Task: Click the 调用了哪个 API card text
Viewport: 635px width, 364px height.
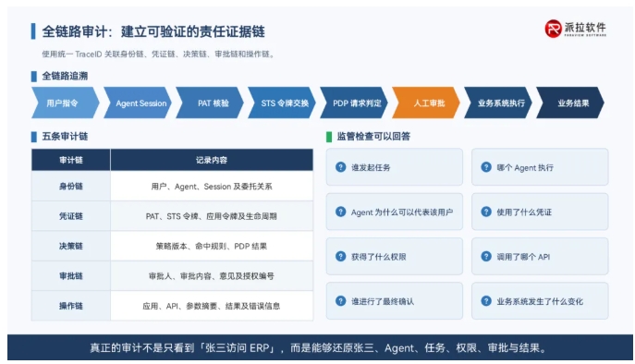Action: [x=523, y=257]
